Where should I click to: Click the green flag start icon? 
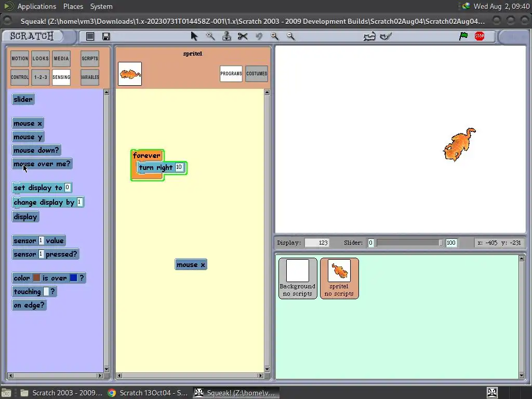pyautogui.click(x=463, y=36)
